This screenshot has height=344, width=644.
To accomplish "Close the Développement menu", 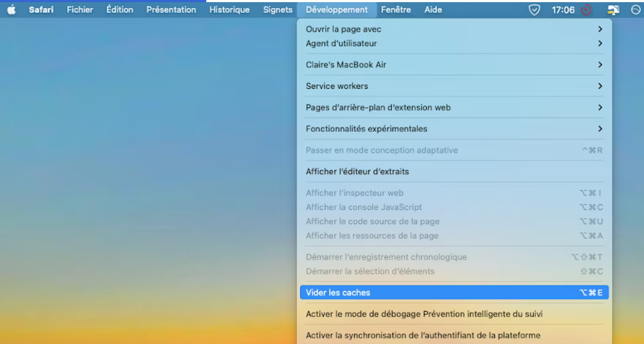I will point(337,10).
